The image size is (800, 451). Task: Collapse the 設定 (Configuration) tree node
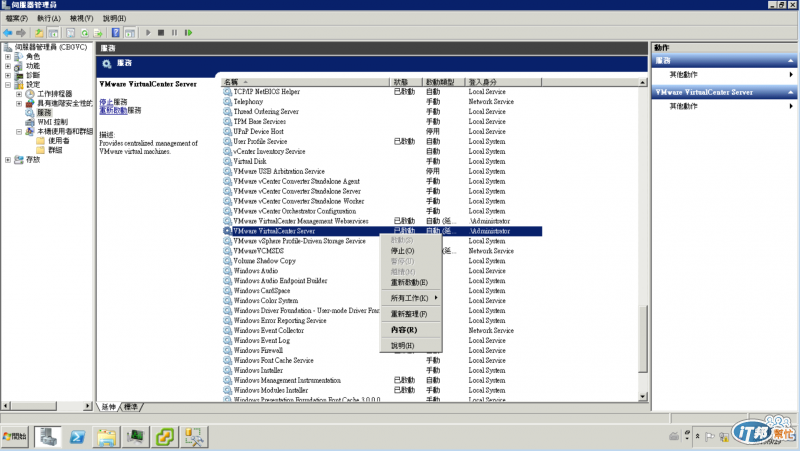[8, 85]
